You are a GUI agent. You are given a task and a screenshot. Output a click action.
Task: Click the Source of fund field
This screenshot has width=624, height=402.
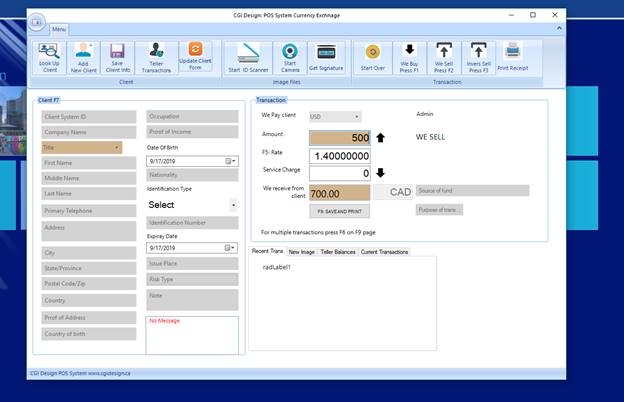point(472,191)
